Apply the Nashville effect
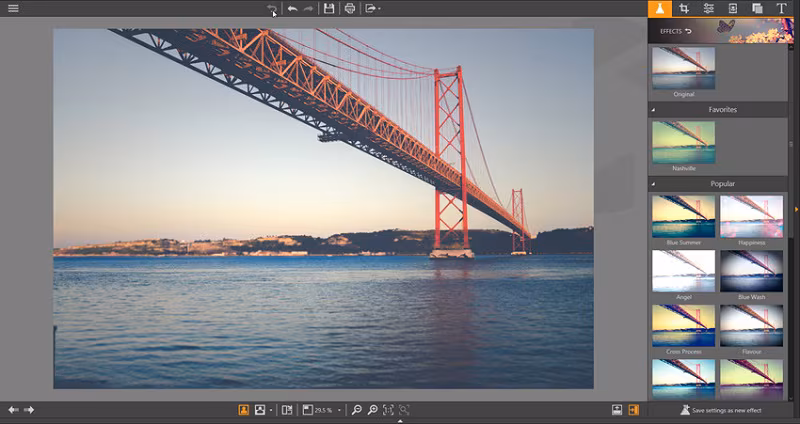800x424 pixels. coord(683,142)
